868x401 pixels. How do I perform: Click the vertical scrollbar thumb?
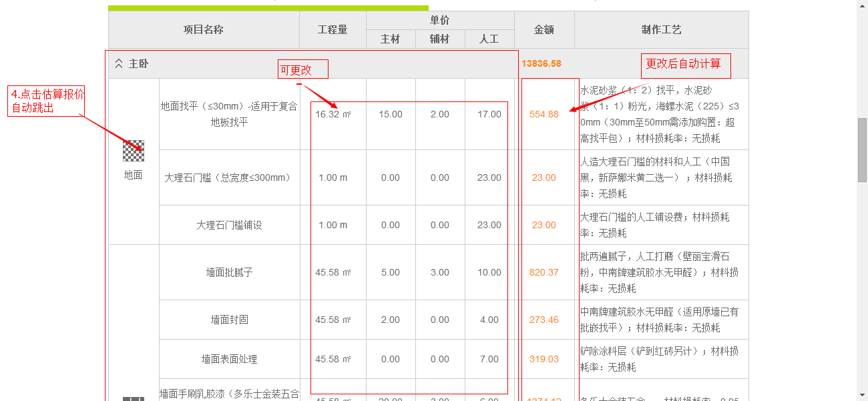click(x=862, y=150)
